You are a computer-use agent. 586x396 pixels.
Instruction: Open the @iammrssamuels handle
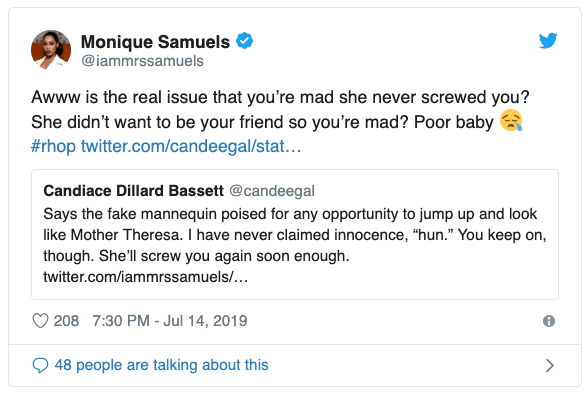click(x=142, y=61)
